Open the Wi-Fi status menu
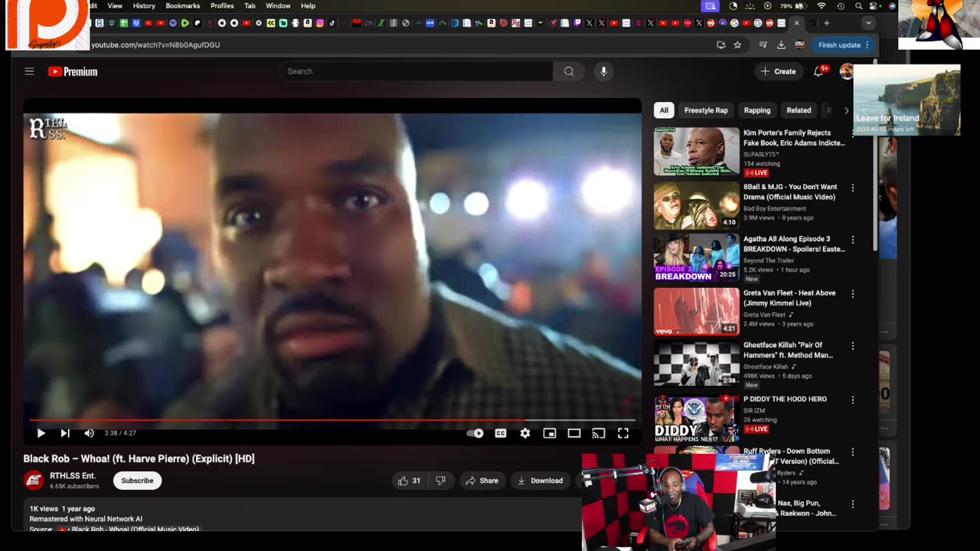980x551 pixels. coord(822,6)
